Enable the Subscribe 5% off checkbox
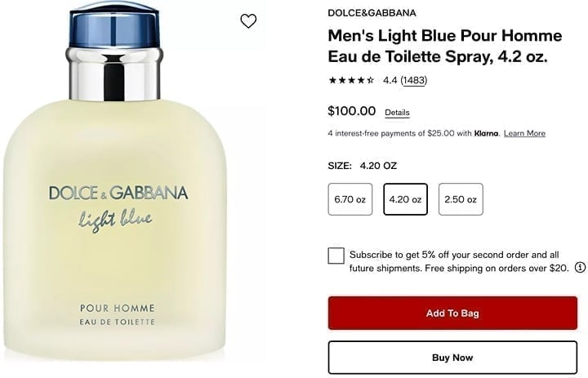The height and width of the screenshot is (378, 588). coord(336,256)
